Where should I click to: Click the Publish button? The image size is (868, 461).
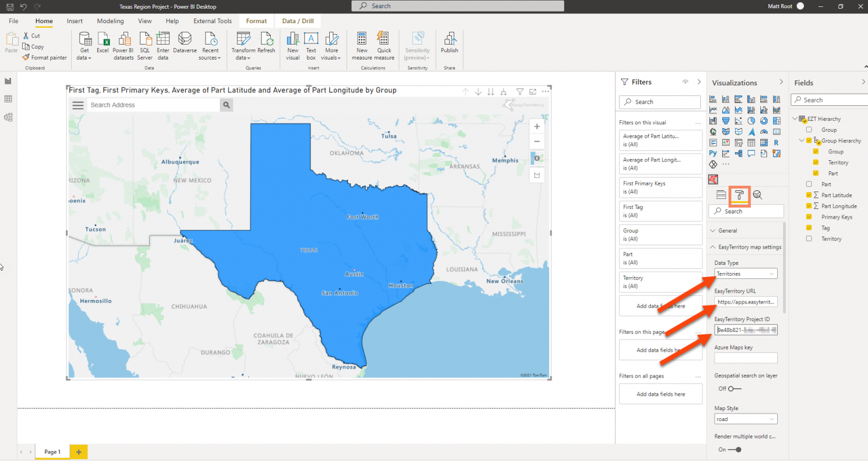click(449, 46)
